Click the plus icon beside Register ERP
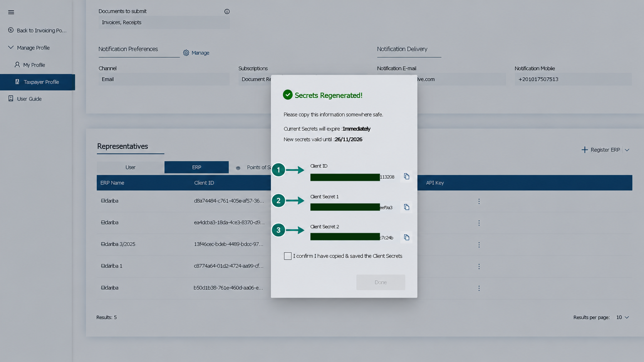The image size is (644, 362). (x=585, y=150)
